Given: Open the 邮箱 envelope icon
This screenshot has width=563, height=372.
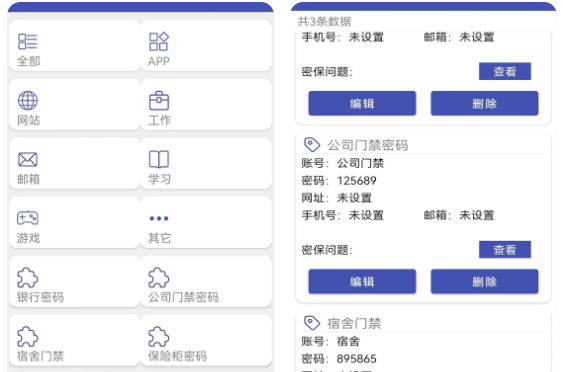Looking at the screenshot, I should click(28, 159).
